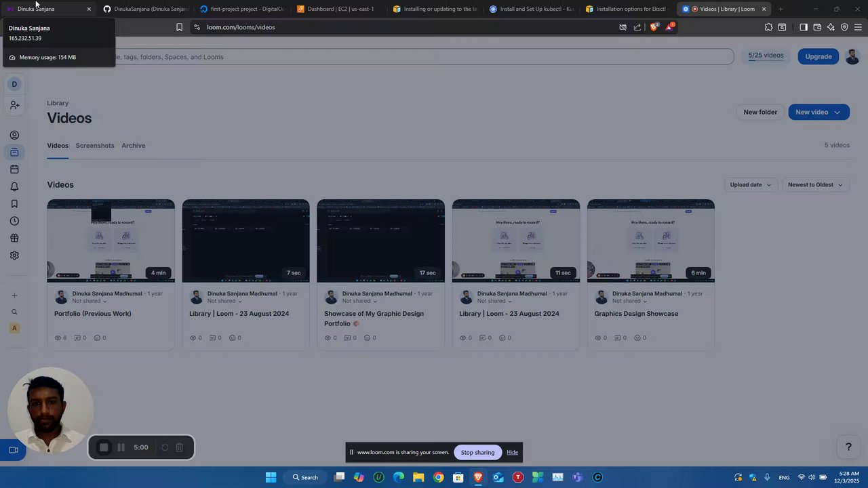Open the Watch Later bookmark sidebar icon

(x=14, y=204)
